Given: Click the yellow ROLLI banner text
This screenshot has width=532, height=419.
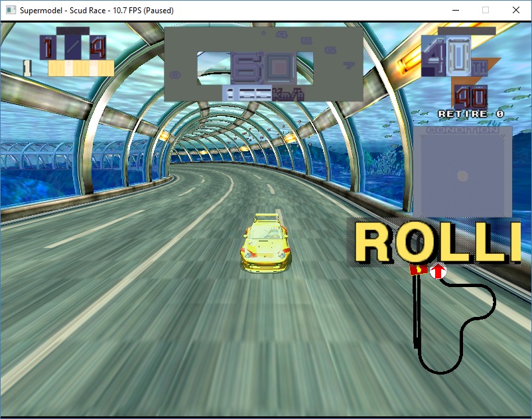Looking at the screenshot, I should (437, 243).
